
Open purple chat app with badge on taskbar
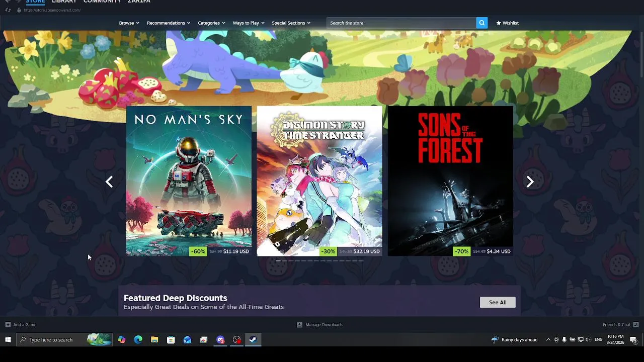click(x=220, y=340)
